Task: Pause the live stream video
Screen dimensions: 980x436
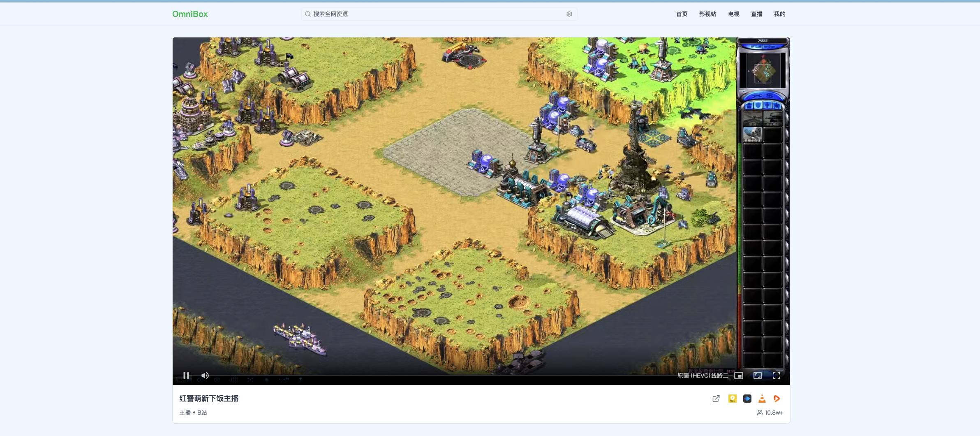Action: (186, 376)
